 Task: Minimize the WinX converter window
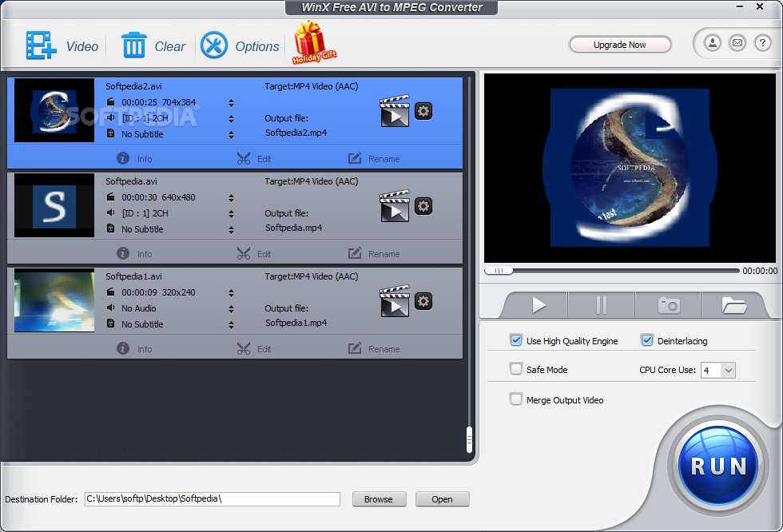pyautogui.click(x=740, y=6)
